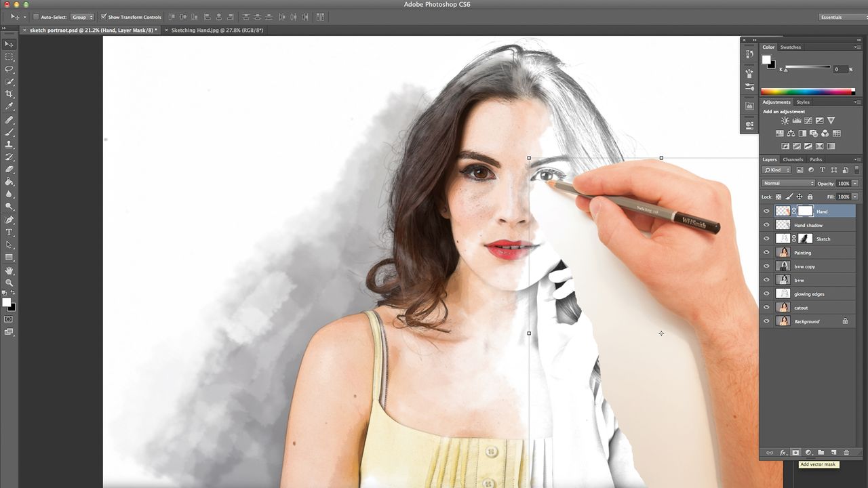Hide the Hand layer
The width and height of the screenshot is (868, 488).
[766, 211]
